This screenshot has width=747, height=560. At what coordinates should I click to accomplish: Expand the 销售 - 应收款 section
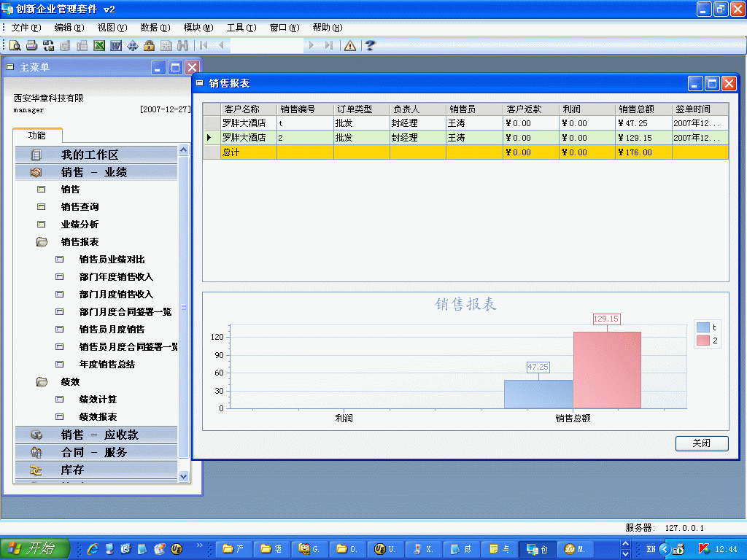pos(96,435)
